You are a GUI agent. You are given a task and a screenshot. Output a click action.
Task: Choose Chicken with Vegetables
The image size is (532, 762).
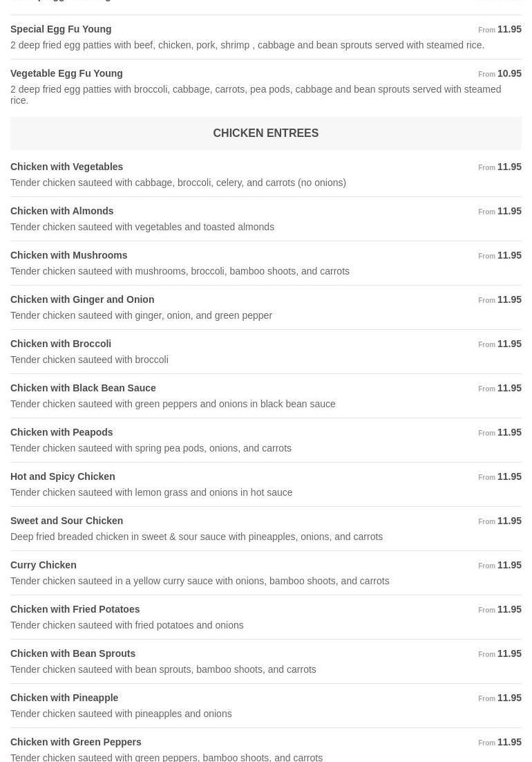[x=66, y=167]
